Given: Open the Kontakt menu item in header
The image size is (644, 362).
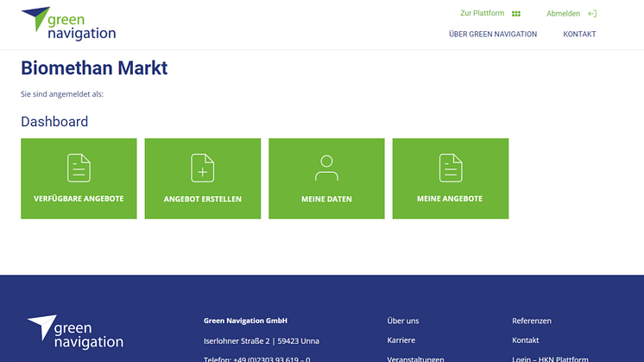Looking at the screenshot, I should click(579, 35).
